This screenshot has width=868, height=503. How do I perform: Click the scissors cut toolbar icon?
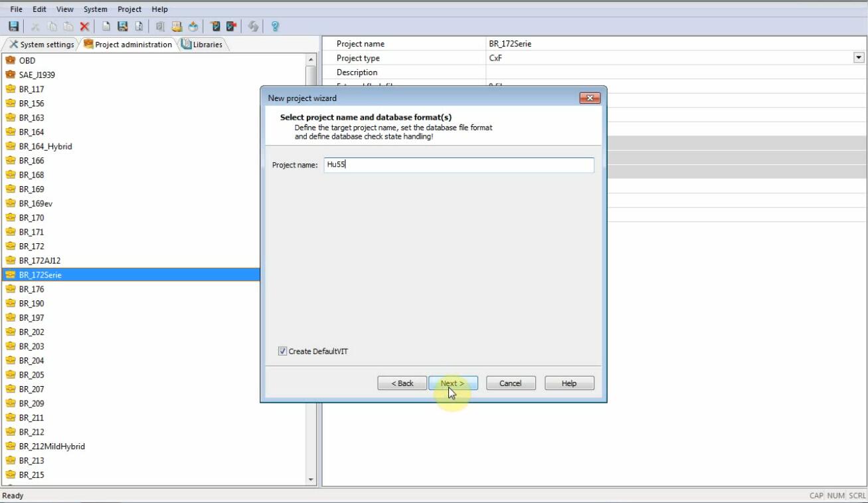pyautogui.click(x=36, y=27)
